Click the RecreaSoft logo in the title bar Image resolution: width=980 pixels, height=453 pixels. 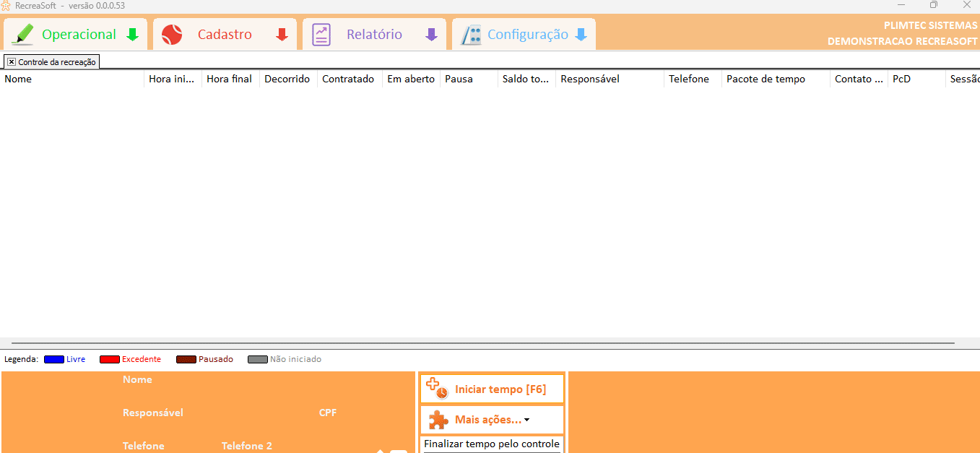6,5
